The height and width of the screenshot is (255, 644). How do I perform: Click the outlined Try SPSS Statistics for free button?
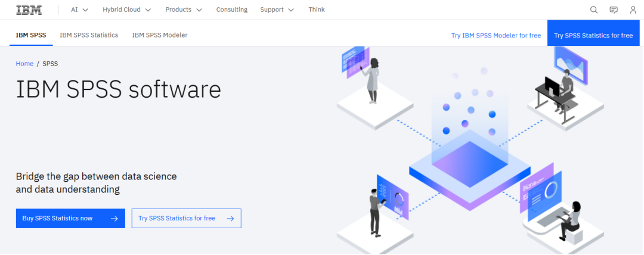(187, 219)
